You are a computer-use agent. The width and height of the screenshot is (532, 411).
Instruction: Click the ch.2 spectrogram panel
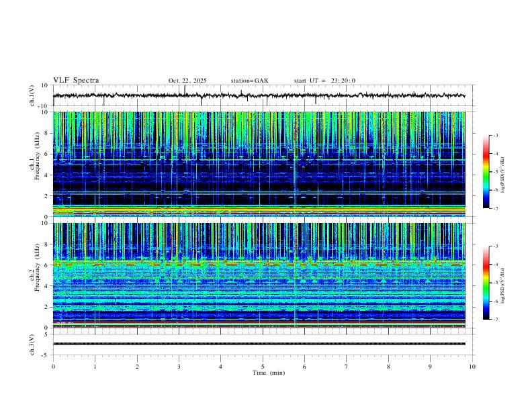pos(259,275)
